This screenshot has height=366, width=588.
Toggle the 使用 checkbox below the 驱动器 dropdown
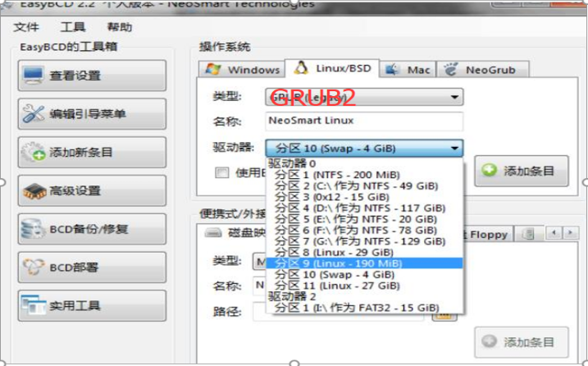(x=222, y=172)
